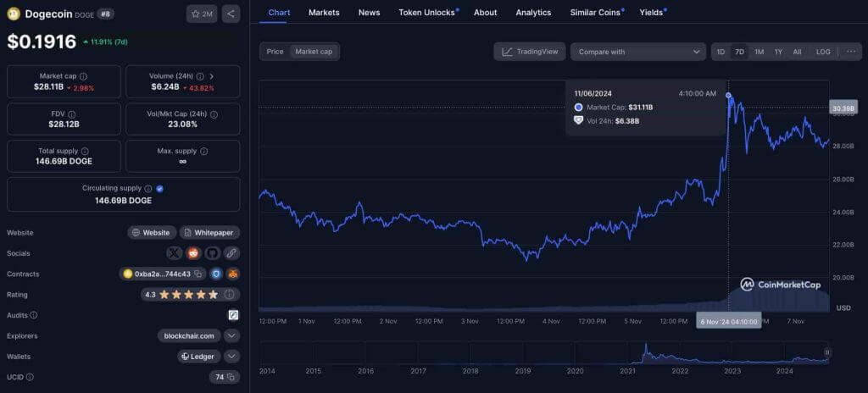This screenshot has height=393, width=868.
Task: Copy the contract address 0xba2a...744c43
Action: coord(198,274)
